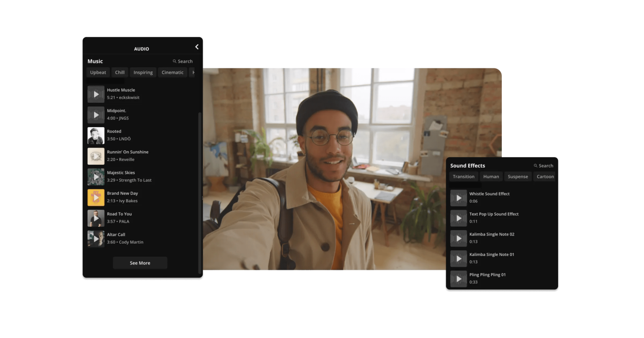Collapse the Audio panel with the back chevron

(197, 47)
